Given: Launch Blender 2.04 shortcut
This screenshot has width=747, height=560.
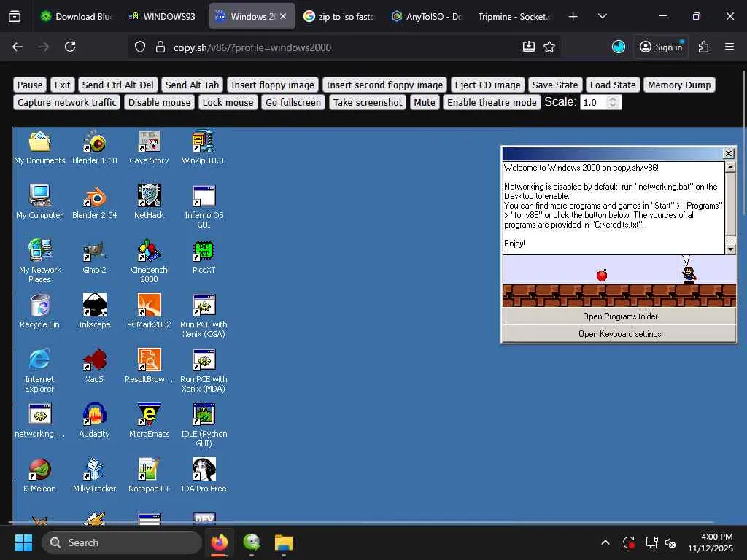Looking at the screenshot, I should point(94,202).
